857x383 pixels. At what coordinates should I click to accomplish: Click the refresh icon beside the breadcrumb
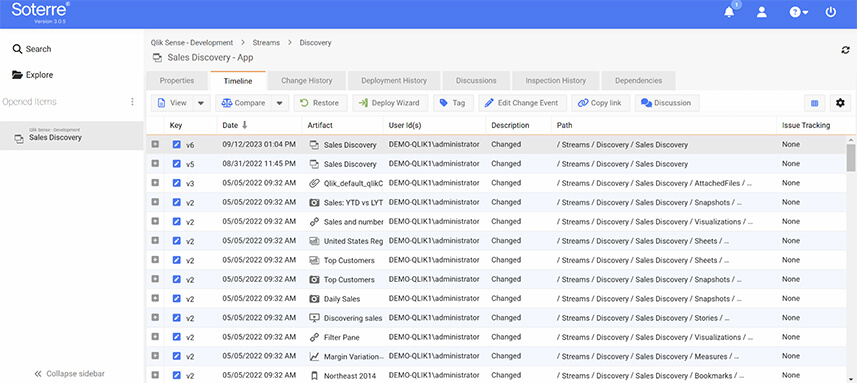pyautogui.click(x=845, y=50)
